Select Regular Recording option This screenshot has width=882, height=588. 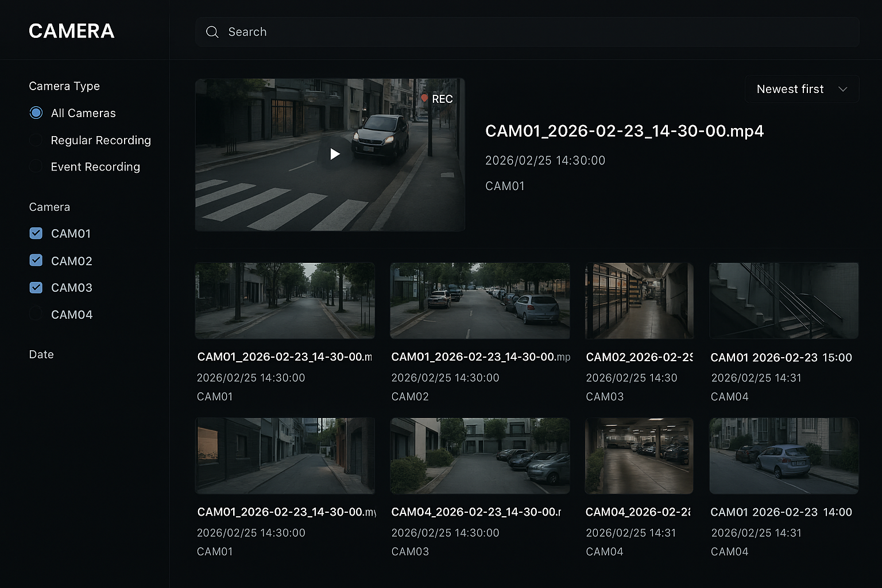(x=36, y=140)
